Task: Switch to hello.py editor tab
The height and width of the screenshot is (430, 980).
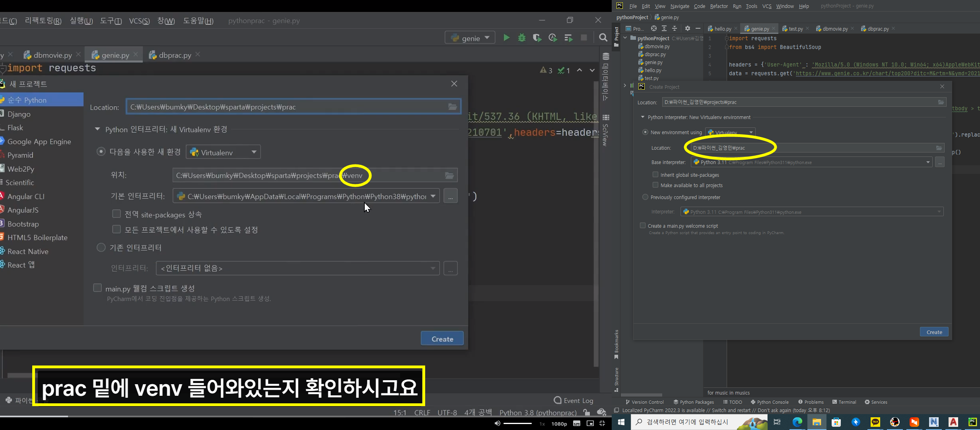Action: [722, 29]
